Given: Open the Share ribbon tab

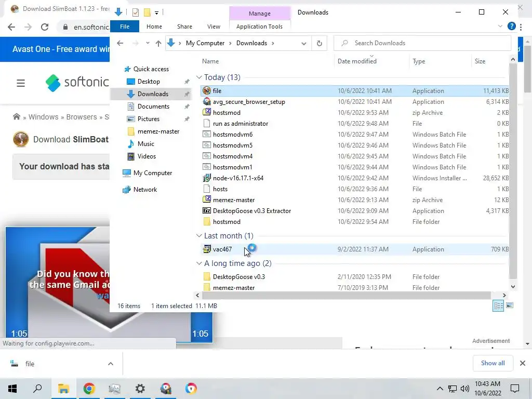Looking at the screenshot, I should (x=184, y=26).
